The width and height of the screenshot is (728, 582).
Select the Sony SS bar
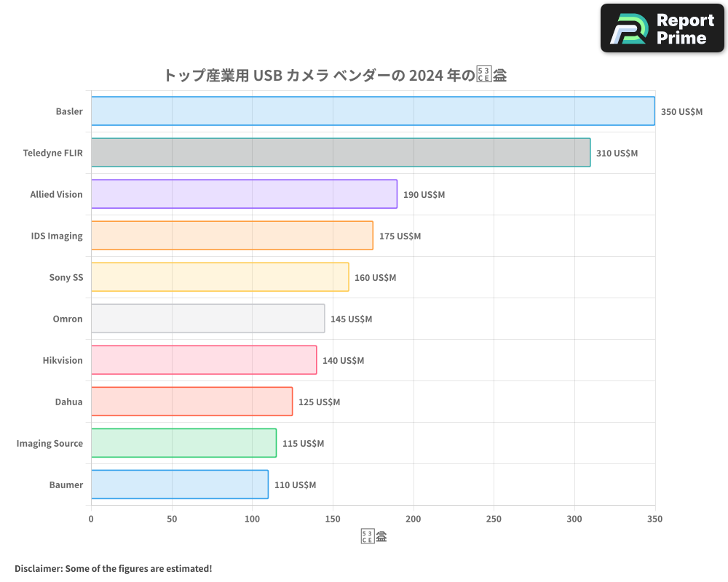point(218,277)
